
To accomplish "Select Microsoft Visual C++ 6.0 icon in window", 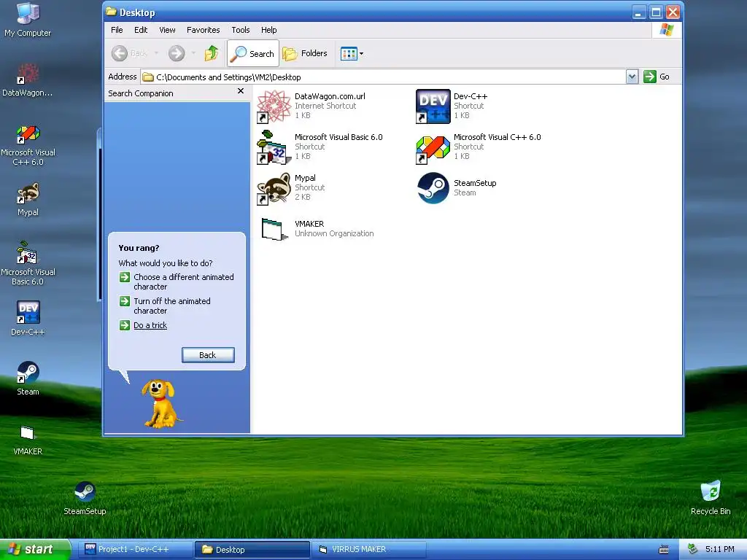I will pyautogui.click(x=433, y=149).
